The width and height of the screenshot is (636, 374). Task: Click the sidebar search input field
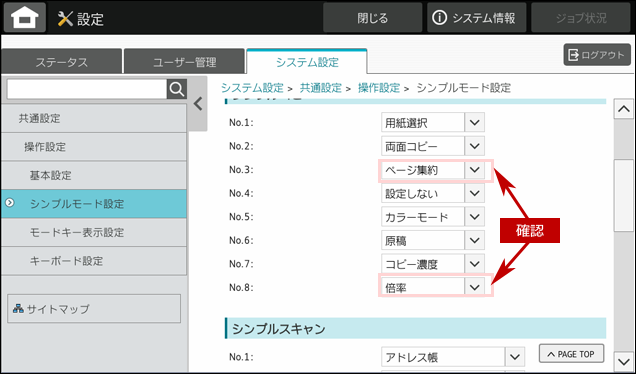point(87,89)
